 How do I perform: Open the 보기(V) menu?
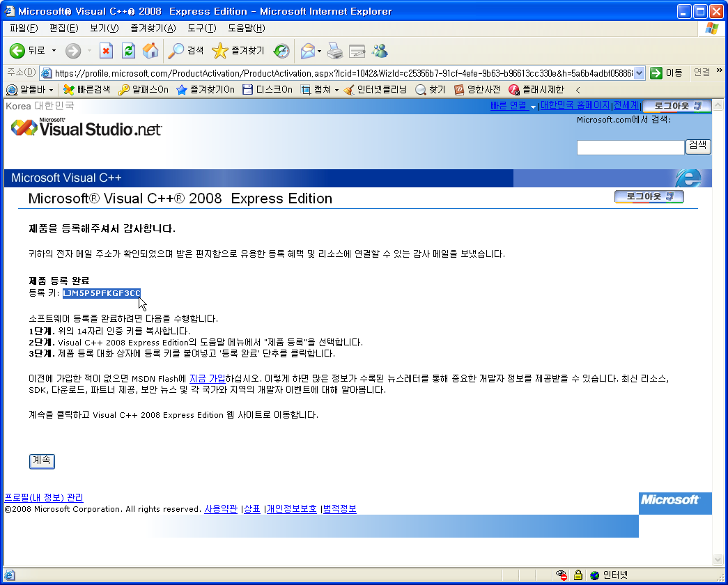[104, 29]
